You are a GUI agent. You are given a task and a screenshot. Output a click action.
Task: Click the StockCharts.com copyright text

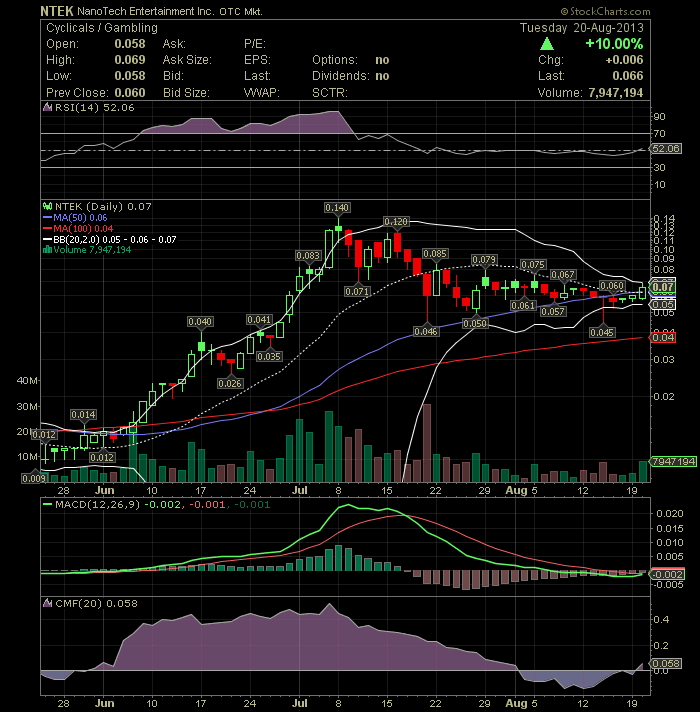click(605, 11)
